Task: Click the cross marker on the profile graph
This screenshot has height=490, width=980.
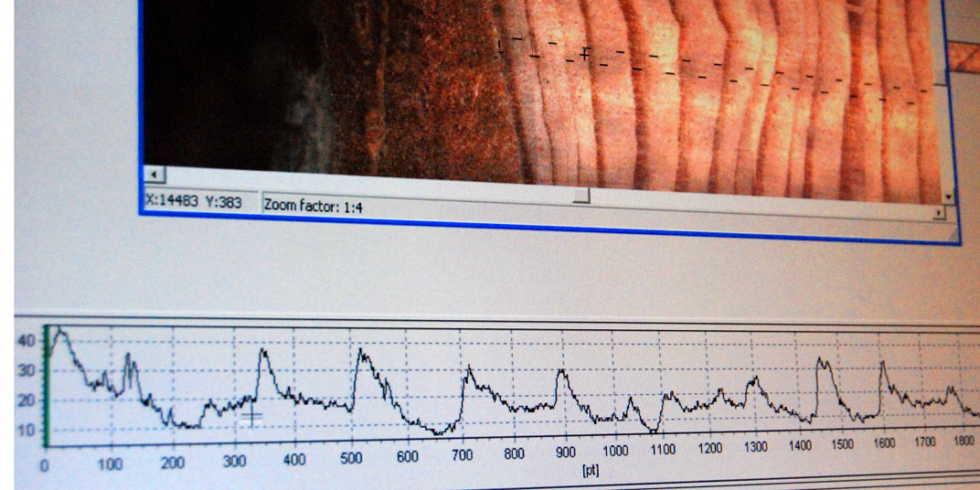Action: 252,416
